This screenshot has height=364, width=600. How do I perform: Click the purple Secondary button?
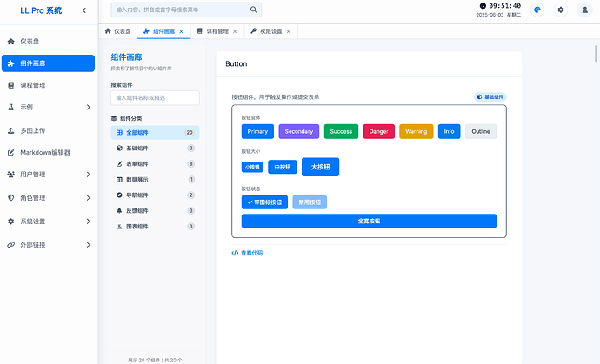pos(299,131)
